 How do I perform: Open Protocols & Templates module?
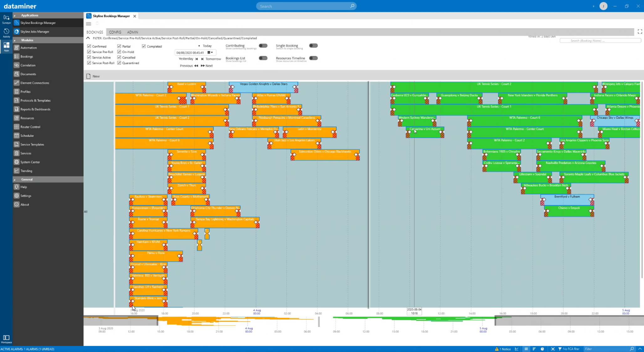point(35,100)
